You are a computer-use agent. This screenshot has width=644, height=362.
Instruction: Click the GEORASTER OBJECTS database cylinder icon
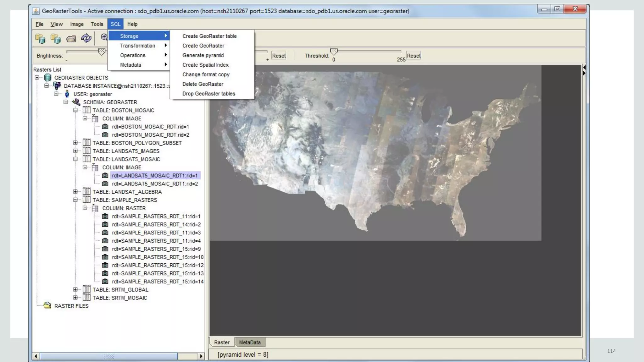tap(48, 77)
